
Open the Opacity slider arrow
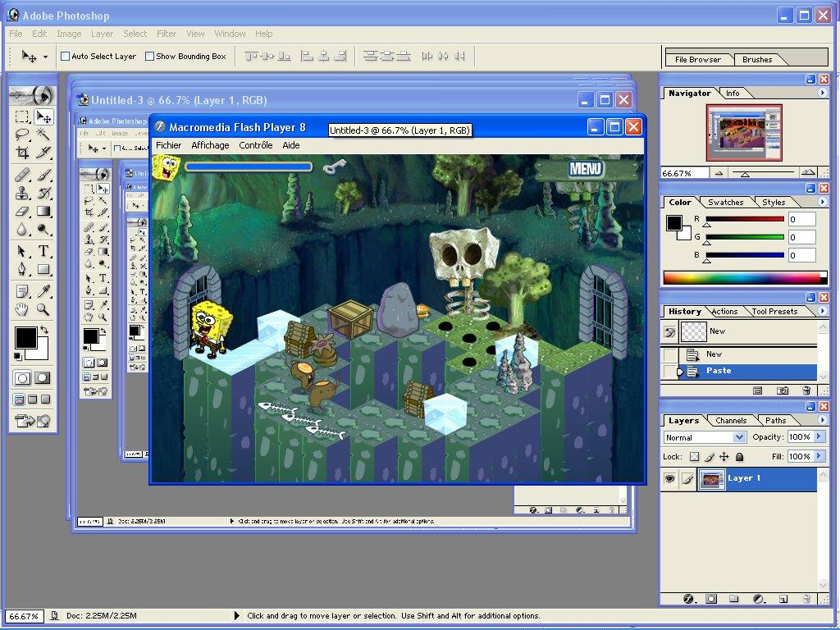pyautogui.click(x=819, y=436)
